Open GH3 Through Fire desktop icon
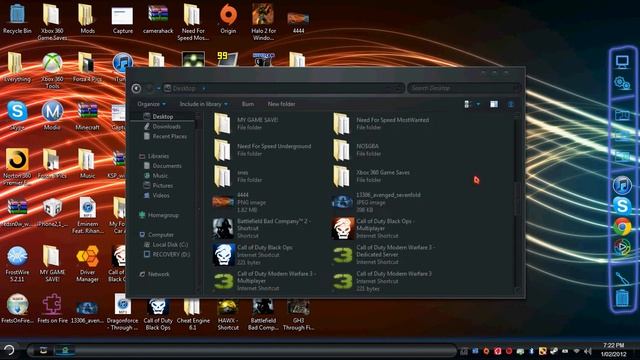This screenshot has height=360, width=640. point(298,314)
